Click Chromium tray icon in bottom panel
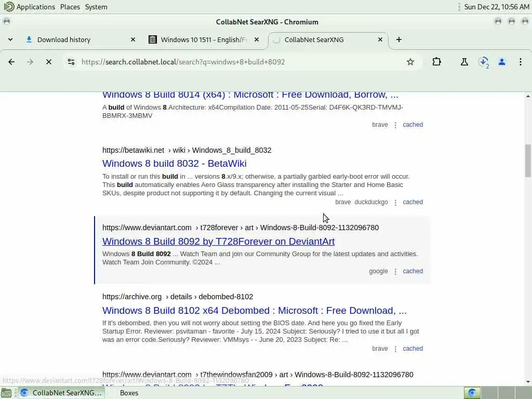This screenshot has width=532, height=399. click(x=472, y=393)
